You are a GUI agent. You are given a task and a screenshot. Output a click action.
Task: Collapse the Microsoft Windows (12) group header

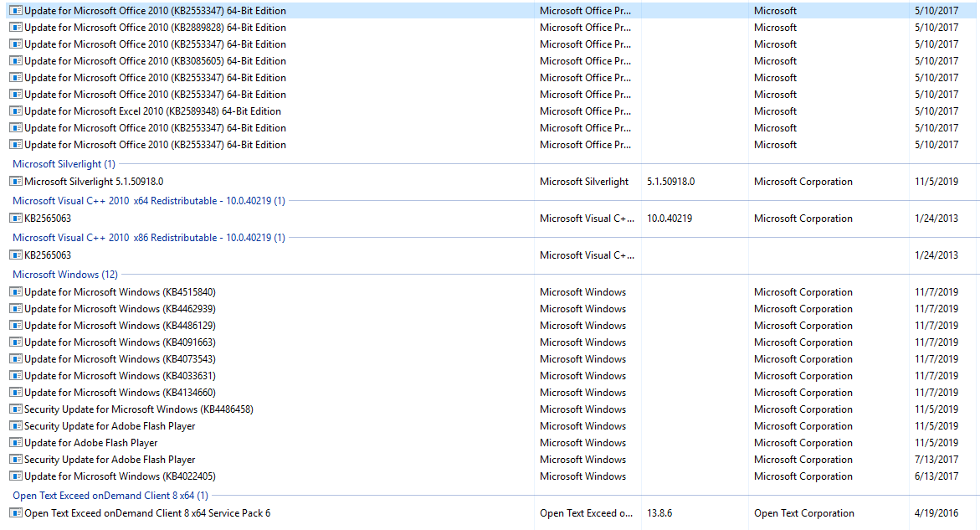coord(65,275)
